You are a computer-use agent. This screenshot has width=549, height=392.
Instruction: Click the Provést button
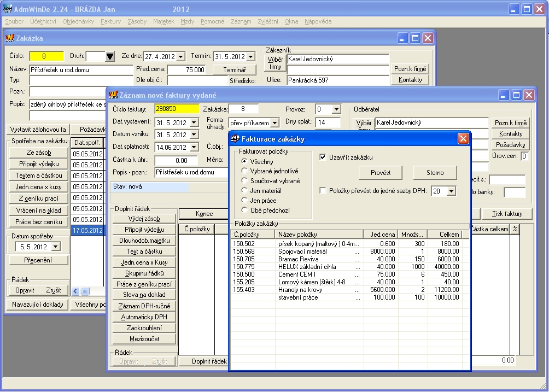click(381, 173)
